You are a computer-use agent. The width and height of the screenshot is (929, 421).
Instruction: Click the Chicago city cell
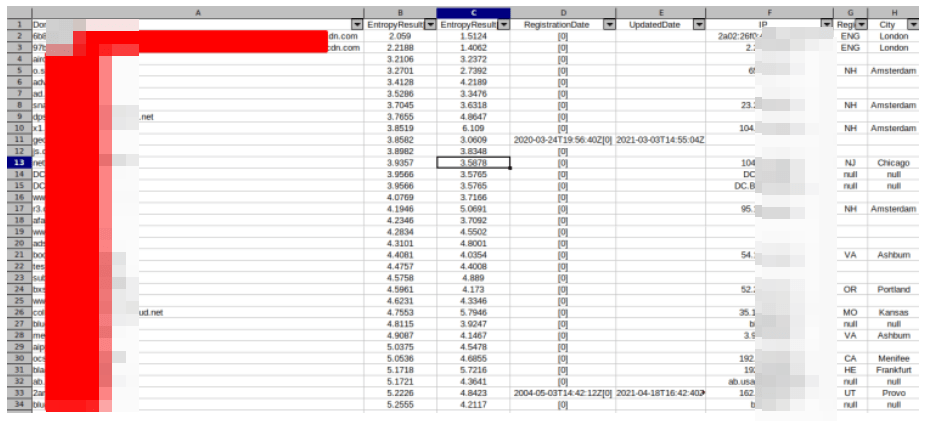click(x=893, y=161)
